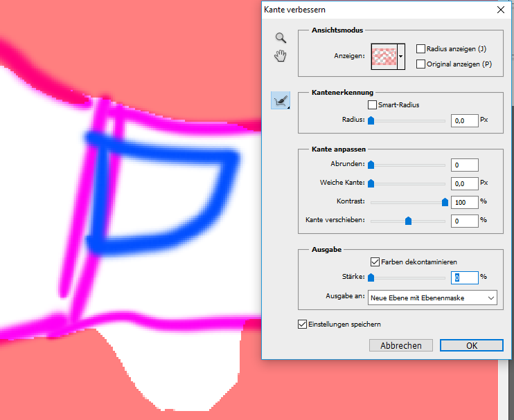Click the Stärke slider handle
The height and width of the screenshot is (420, 514).
point(371,277)
